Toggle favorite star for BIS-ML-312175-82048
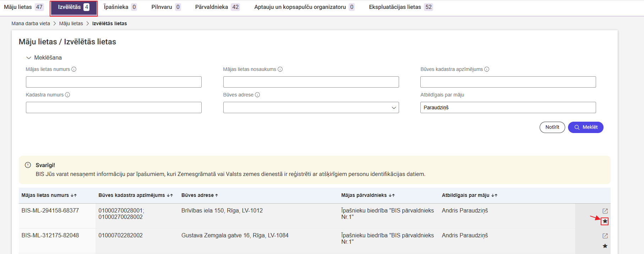 605,246
